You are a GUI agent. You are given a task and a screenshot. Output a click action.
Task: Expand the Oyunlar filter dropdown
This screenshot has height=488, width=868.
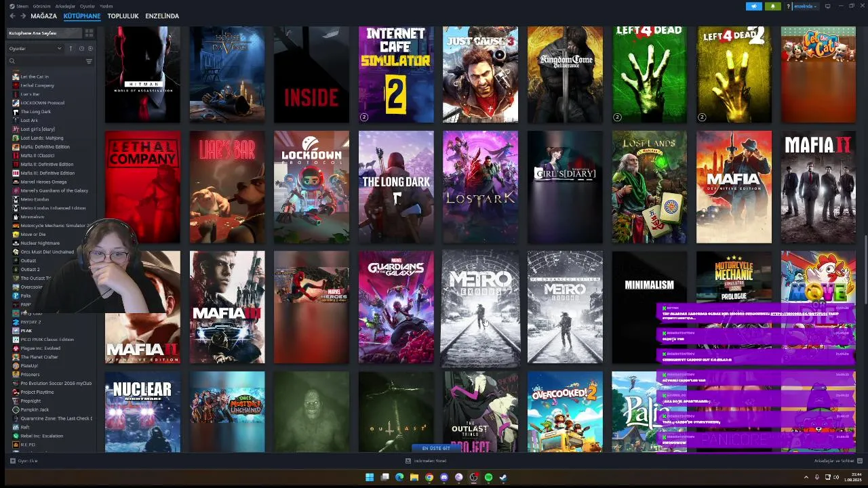(x=35, y=48)
